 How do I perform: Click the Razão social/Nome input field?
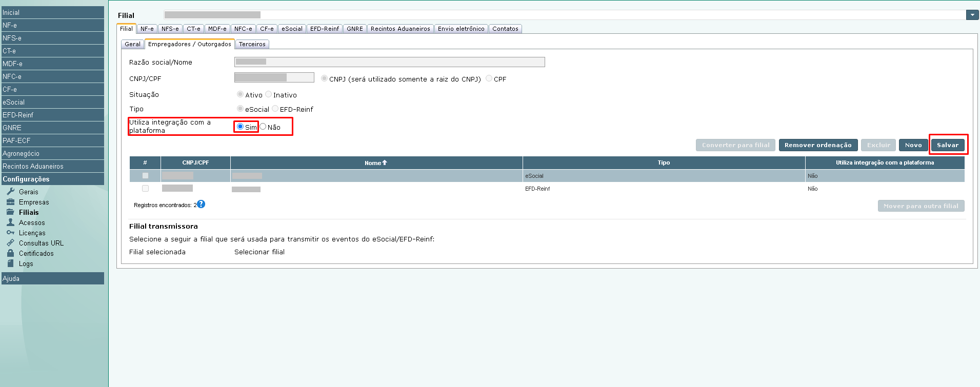pyautogui.click(x=390, y=62)
